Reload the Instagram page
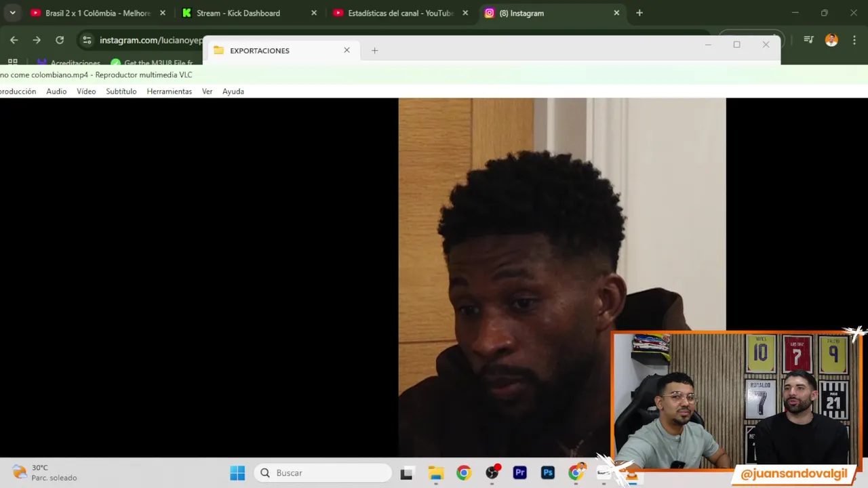The height and width of the screenshot is (488, 868). (60, 40)
